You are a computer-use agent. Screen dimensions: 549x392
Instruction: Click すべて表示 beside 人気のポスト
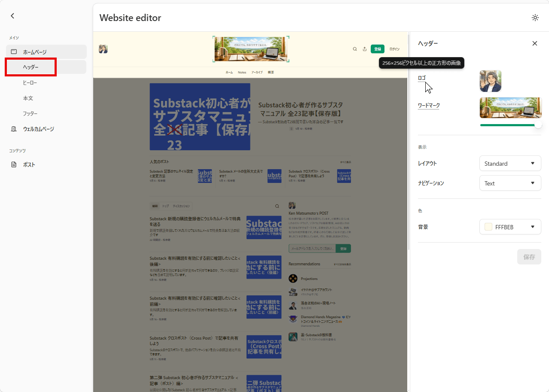345,162
